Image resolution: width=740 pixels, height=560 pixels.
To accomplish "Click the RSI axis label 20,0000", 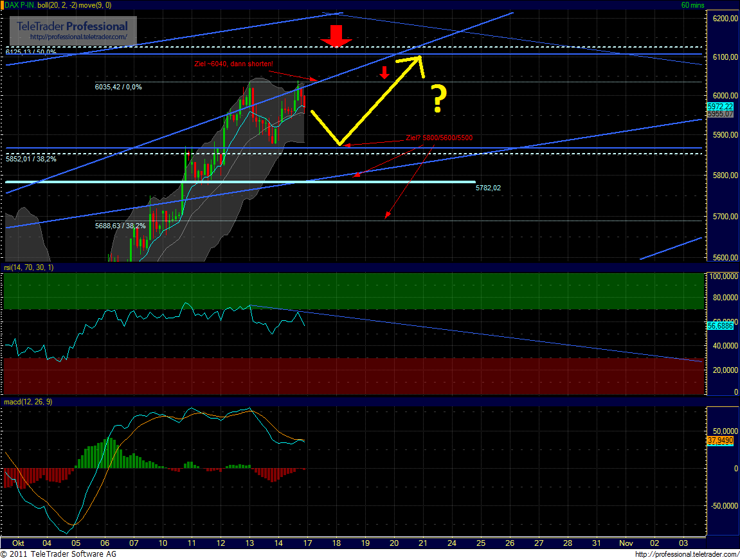I will click(725, 370).
